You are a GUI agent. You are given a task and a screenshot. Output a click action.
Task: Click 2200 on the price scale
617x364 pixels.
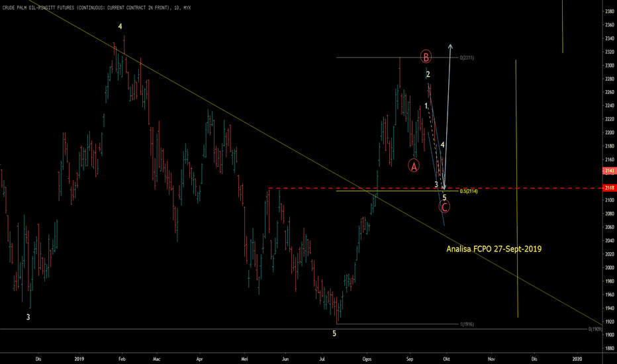[610, 132]
